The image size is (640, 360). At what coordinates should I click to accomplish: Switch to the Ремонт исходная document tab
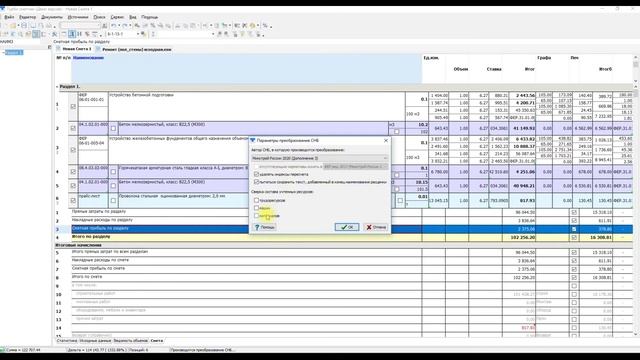(134, 49)
